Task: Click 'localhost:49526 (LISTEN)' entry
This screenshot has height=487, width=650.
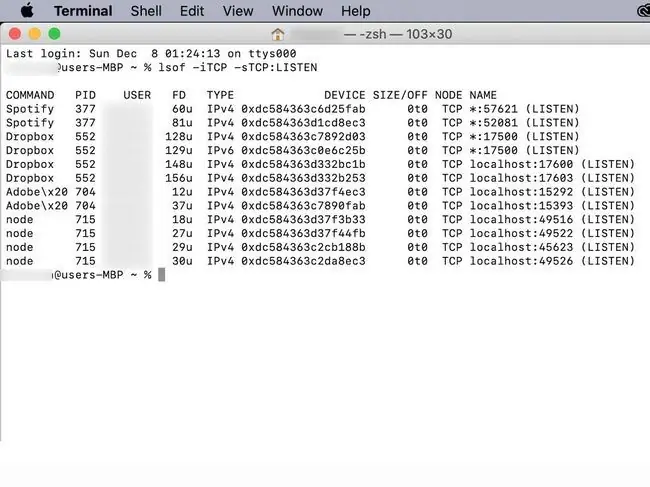Action: click(552, 261)
